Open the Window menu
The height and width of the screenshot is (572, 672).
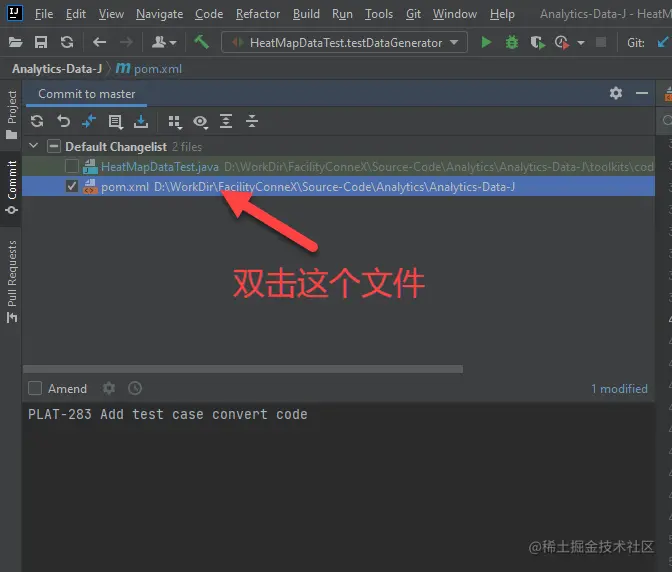[455, 14]
